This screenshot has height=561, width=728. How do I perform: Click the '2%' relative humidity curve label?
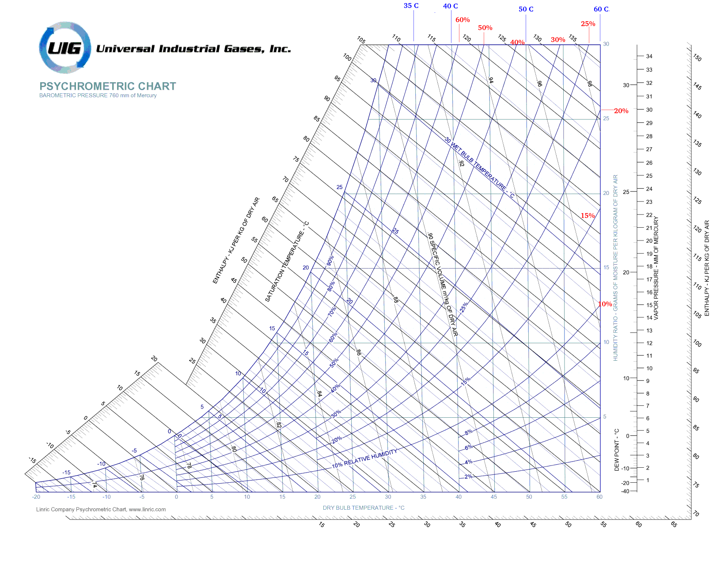[469, 477]
